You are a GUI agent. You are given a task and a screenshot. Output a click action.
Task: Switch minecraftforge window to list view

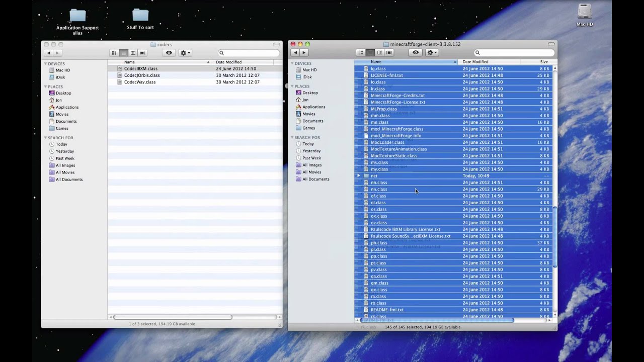tap(370, 52)
